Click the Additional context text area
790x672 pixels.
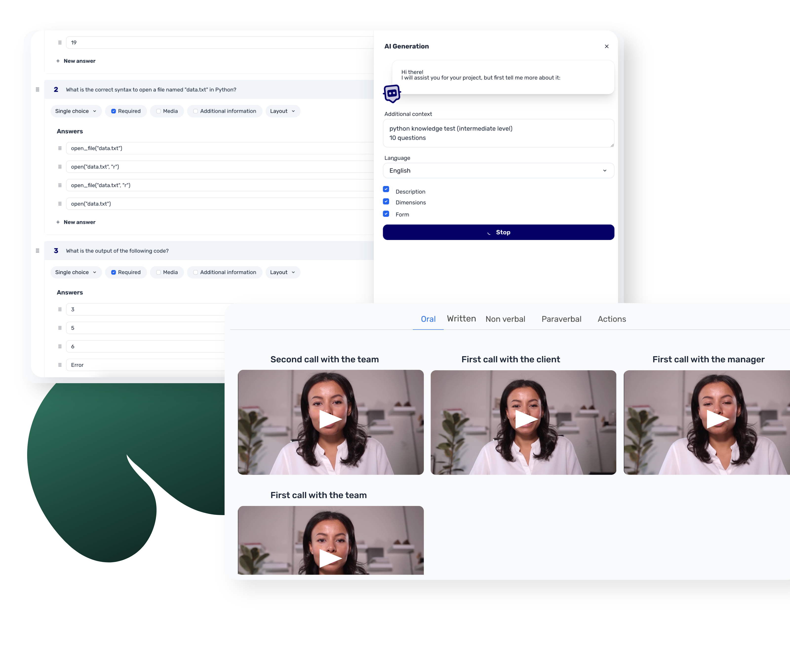point(498,133)
